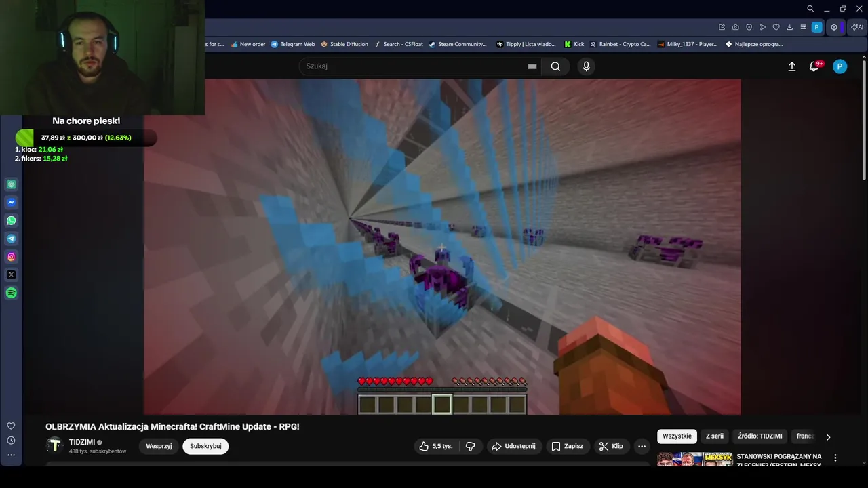
Task: Open the TIDZIMI channel avatar
Action: (55, 445)
